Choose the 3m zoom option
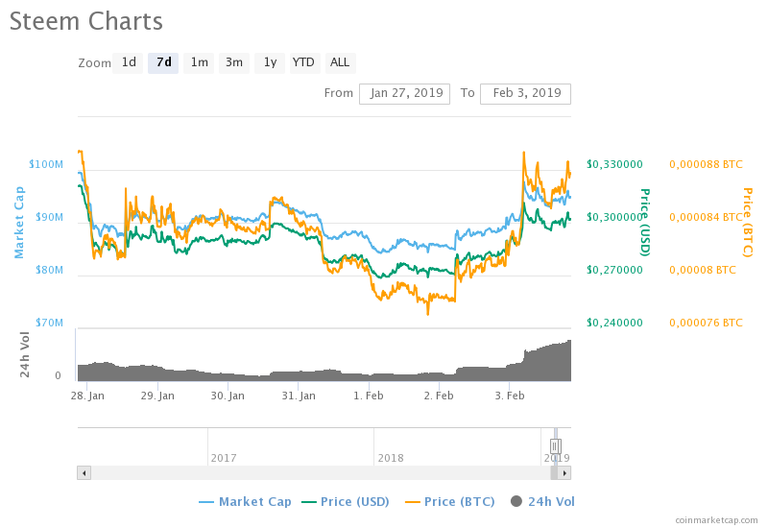This screenshot has height=528, width=768. tap(234, 63)
